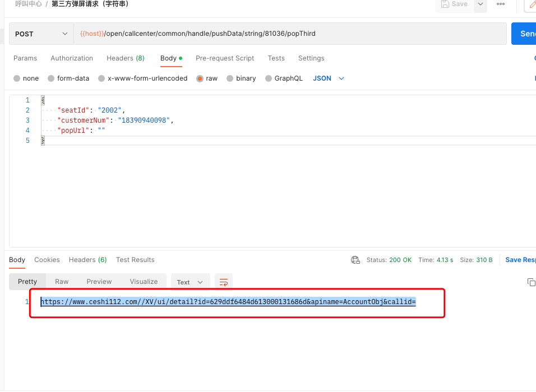
Task: Expand the Save options chevron
Action: point(480,4)
